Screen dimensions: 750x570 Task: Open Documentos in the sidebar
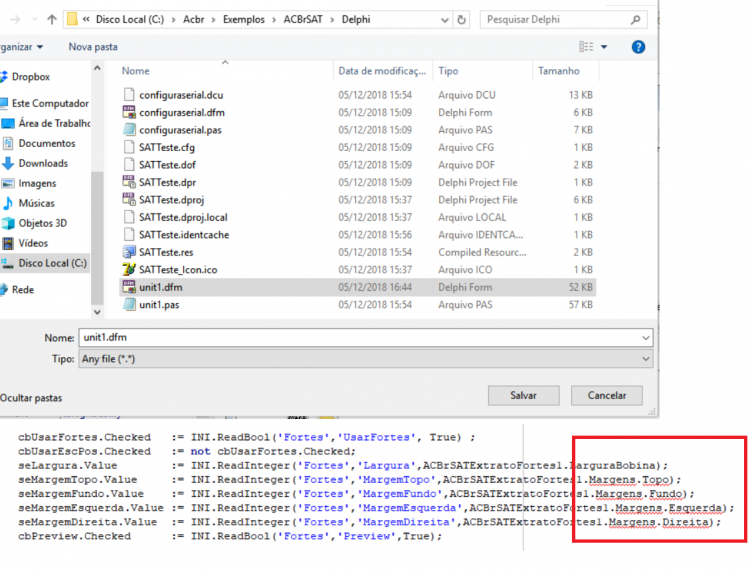click(46, 143)
